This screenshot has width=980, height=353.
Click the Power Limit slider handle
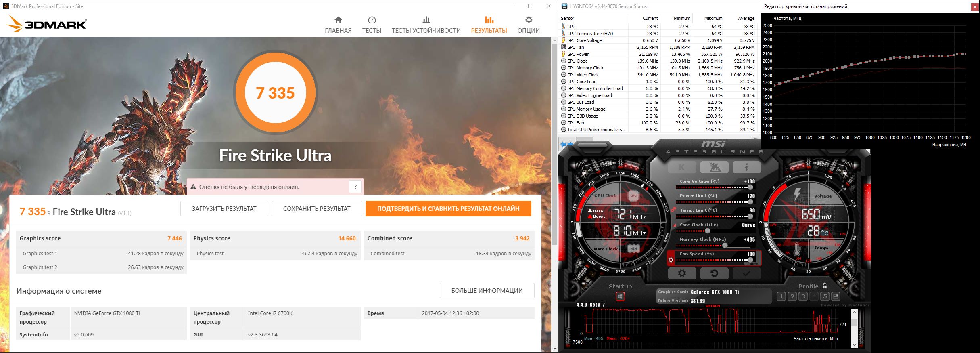click(750, 202)
